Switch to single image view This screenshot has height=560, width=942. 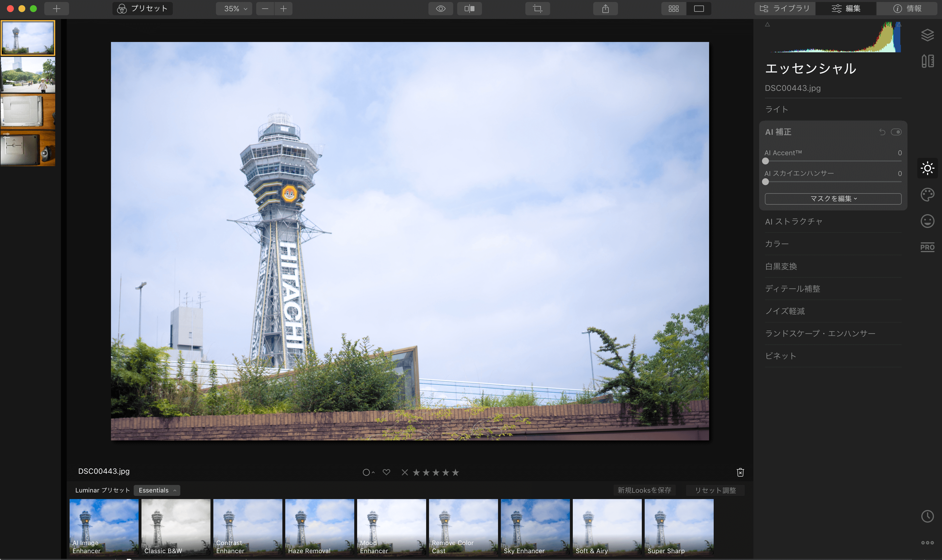click(699, 8)
